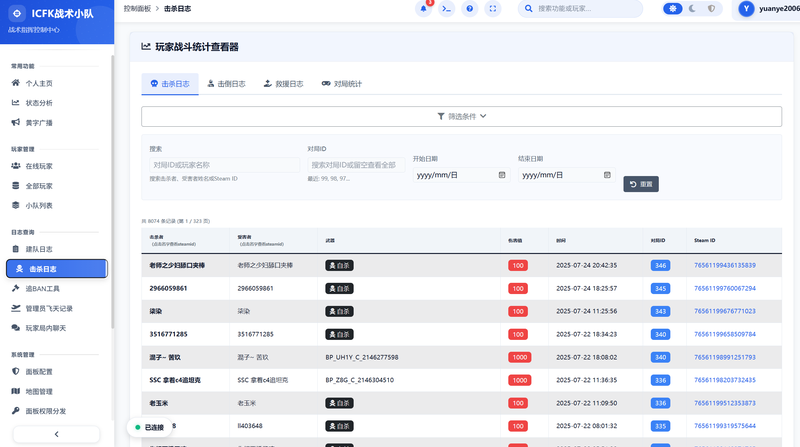This screenshot has width=800, height=447.
Task: Open 地图管理 in sidebar
Action: 38,391
